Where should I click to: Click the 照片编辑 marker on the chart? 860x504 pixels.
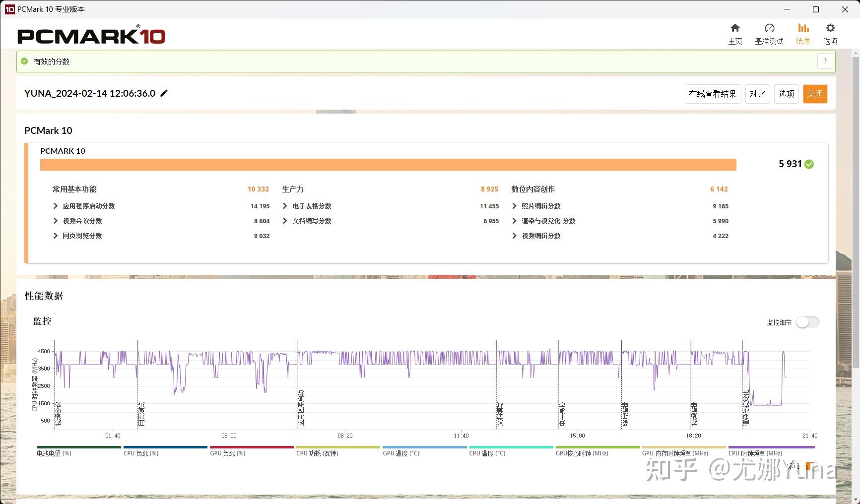(625, 414)
